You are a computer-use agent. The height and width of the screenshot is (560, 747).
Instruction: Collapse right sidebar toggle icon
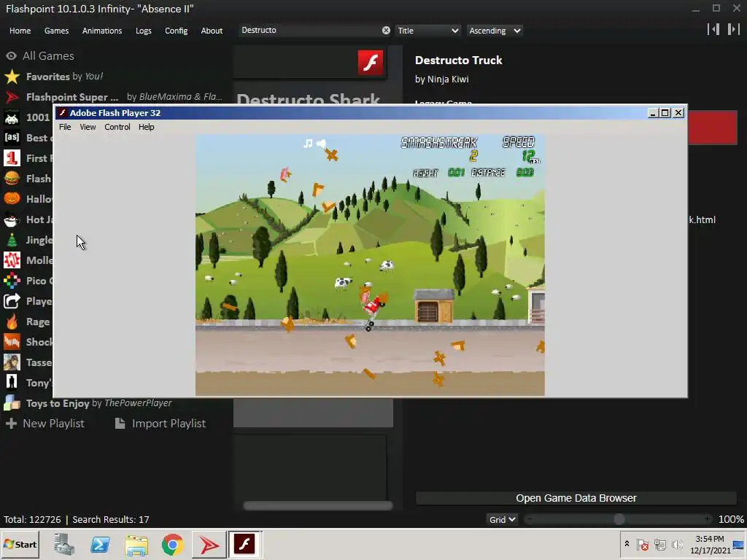[733, 29]
